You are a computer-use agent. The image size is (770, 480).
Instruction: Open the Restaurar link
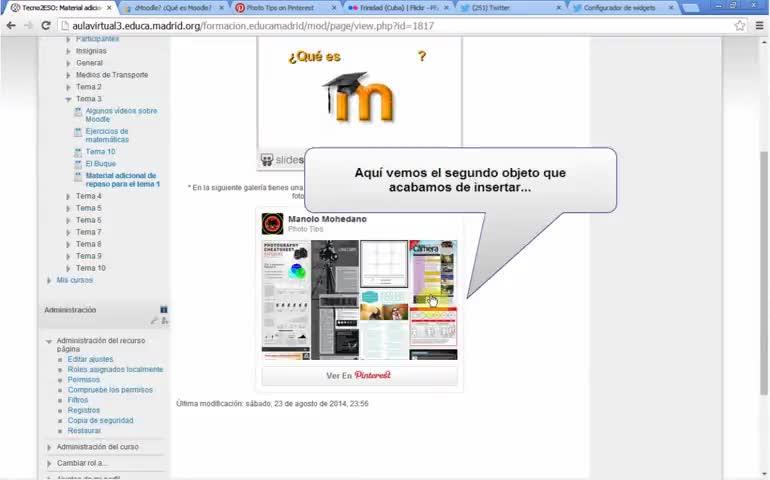click(84, 431)
